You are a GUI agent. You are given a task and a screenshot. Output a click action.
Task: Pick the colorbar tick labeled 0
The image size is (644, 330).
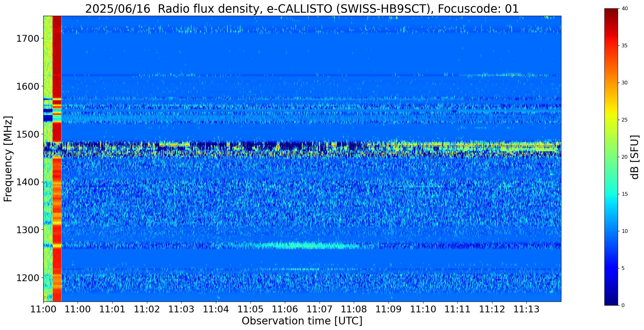pyautogui.click(x=623, y=306)
